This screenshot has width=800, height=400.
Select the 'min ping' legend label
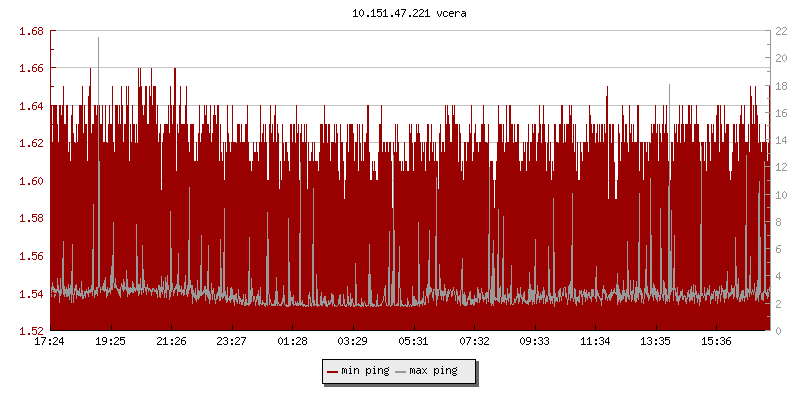(x=364, y=371)
